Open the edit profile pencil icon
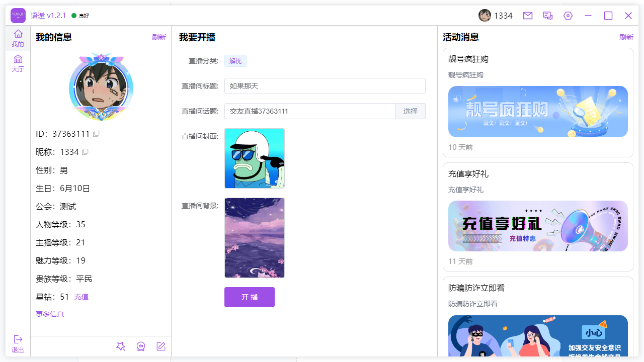Viewport: 644px width, 362px height. [161, 346]
